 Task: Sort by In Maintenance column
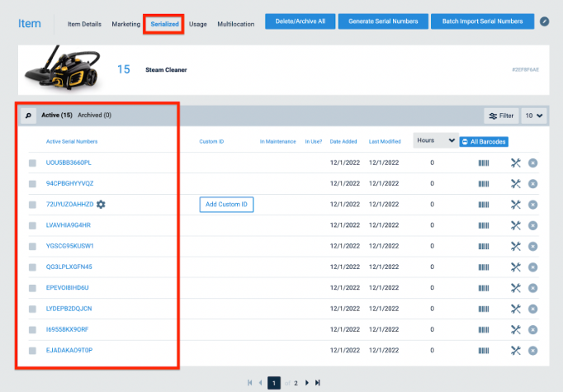[278, 141]
